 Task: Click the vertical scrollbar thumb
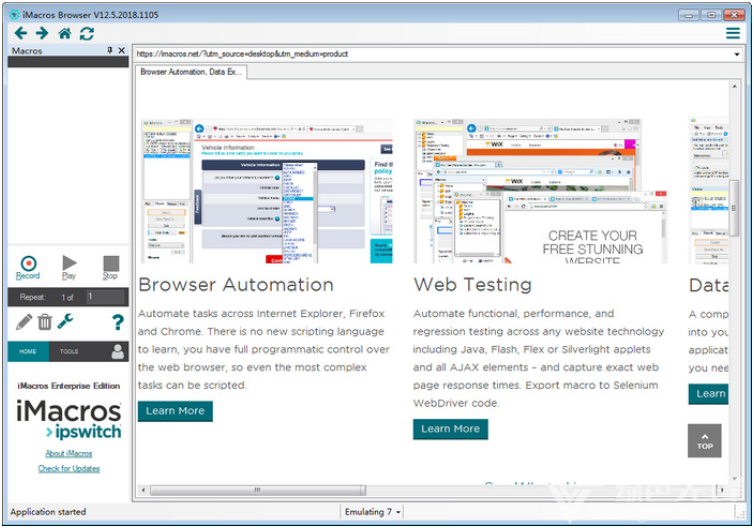[x=734, y=208]
